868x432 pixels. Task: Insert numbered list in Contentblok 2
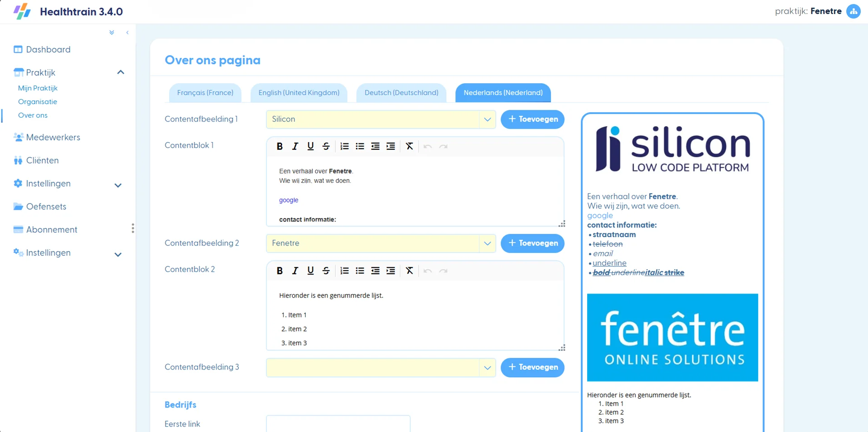345,271
